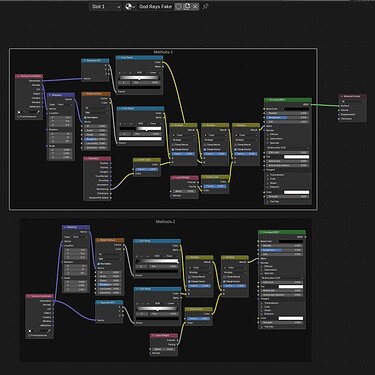375x375 pixels.
Task: Toggle the fake user shield icon
Action: (x=178, y=6)
